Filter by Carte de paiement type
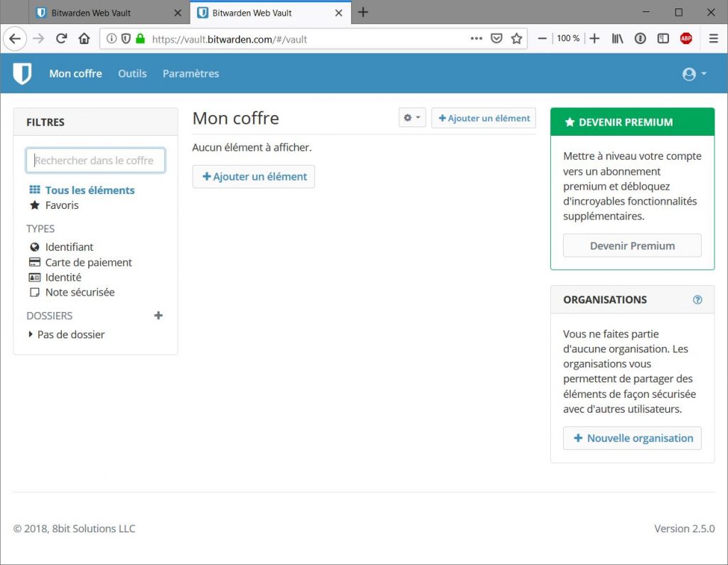This screenshot has height=565, width=728. click(x=88, y=262)
